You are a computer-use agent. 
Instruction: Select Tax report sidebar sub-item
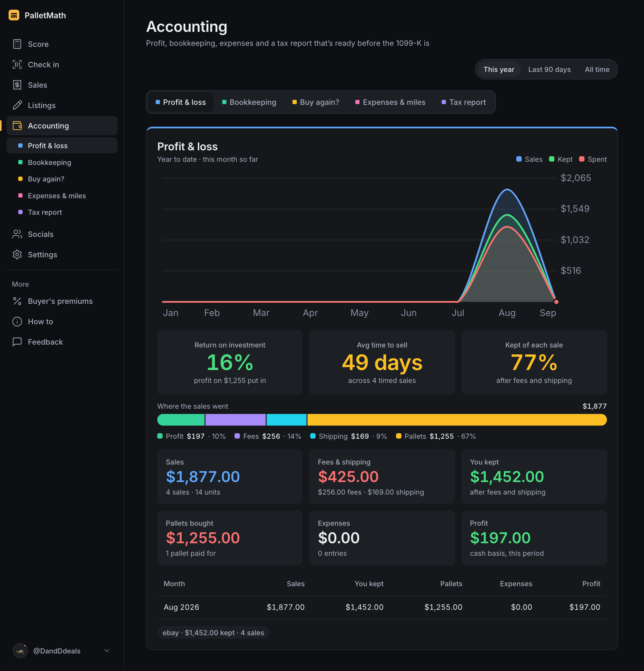tap(62, 212)
